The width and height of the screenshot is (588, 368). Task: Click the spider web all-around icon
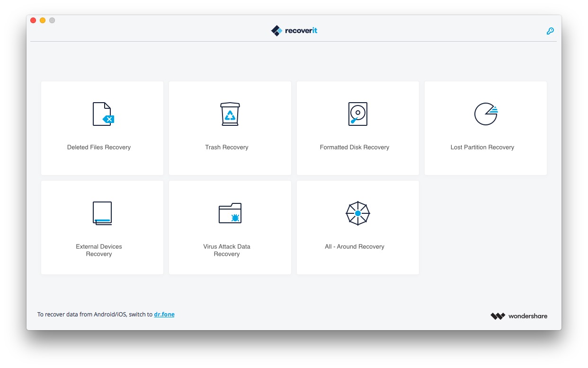point(357,213)
